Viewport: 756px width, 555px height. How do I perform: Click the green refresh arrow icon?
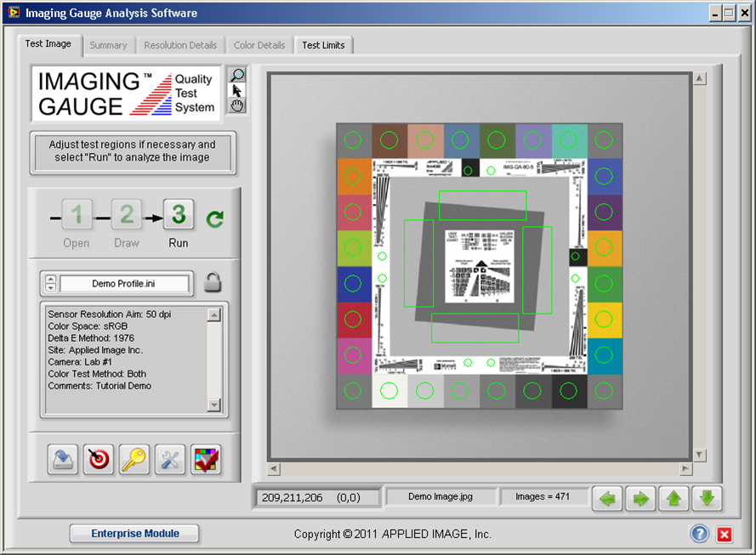point(214,218)
